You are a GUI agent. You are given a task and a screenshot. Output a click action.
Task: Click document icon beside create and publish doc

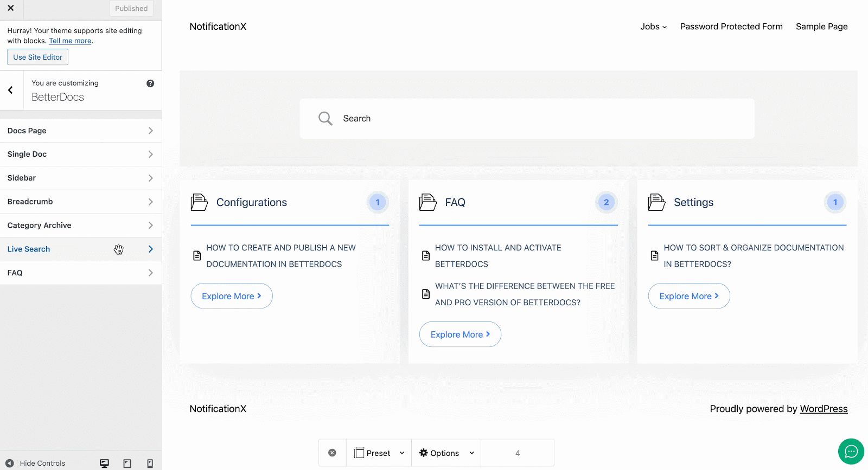point(197,256)
